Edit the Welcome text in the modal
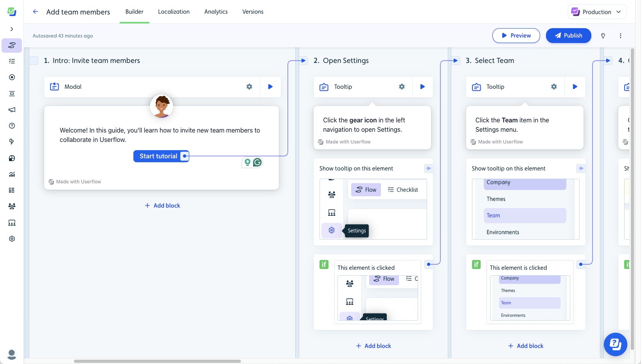Viewport: 641px width, 364px height. 160,135
